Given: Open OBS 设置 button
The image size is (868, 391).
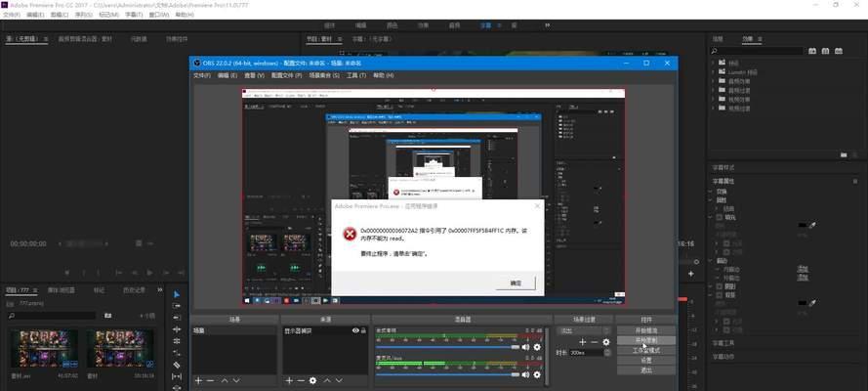Looking at the screenshot, I should pyautogui.click(x=646, y=361).
